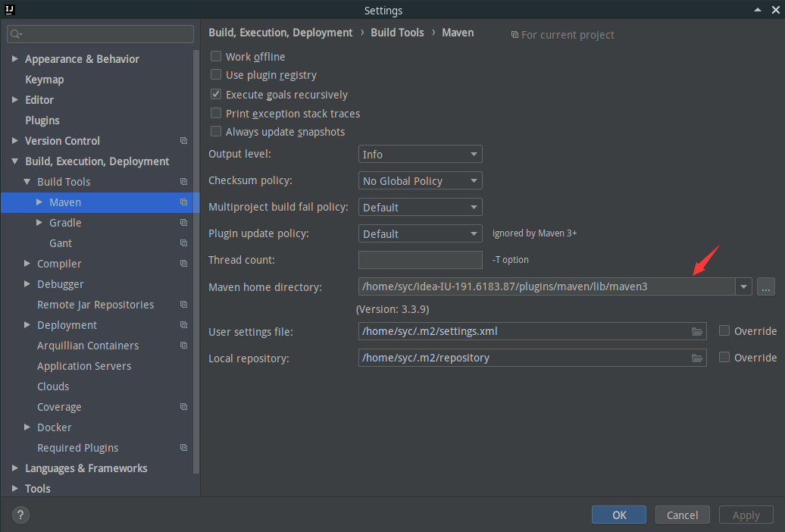Uncheck Execute goals recursively

point(216,94)
